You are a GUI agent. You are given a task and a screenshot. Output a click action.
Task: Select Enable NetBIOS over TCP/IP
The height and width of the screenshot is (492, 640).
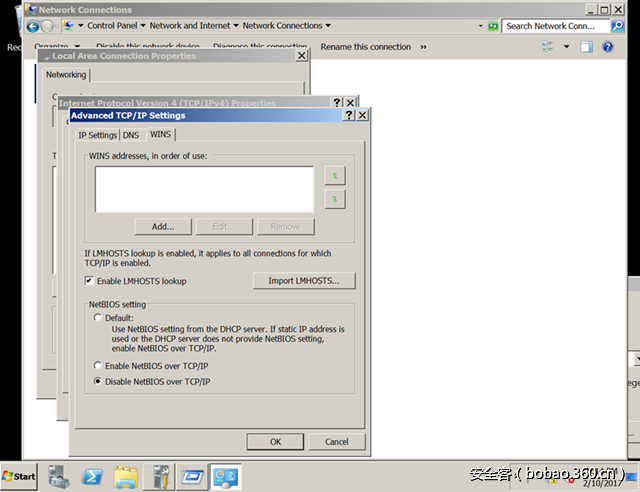(x=98, y=365)
